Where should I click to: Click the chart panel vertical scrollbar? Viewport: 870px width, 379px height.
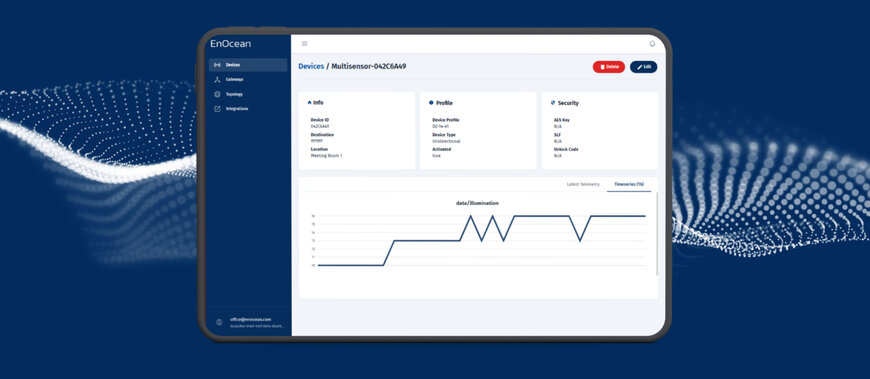[657, 233]
